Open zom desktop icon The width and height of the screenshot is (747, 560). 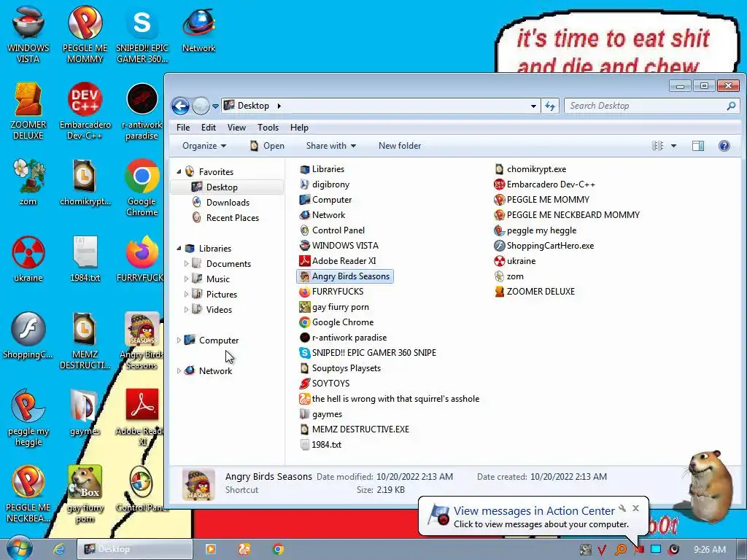pos(28,182)
